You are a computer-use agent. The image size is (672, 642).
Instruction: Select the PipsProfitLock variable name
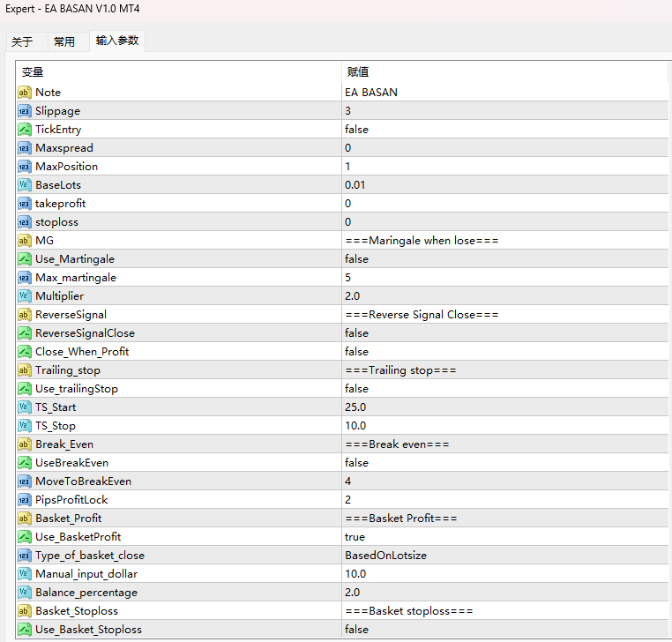tap(71, 500)
